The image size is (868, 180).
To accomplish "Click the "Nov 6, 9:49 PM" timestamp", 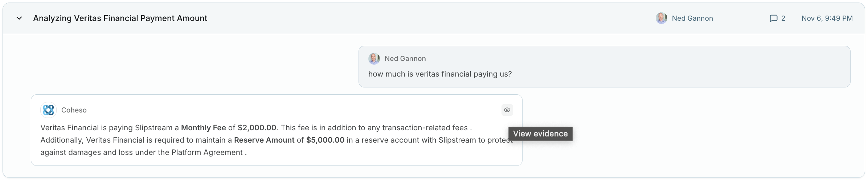I will (827, 18).
